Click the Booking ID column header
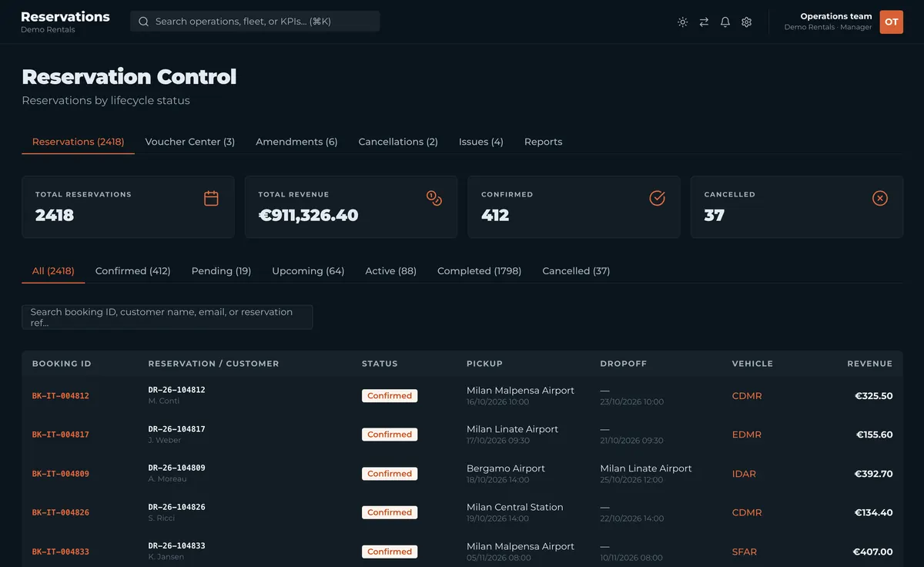Screen dimensions: 924x567 (62, 364)
